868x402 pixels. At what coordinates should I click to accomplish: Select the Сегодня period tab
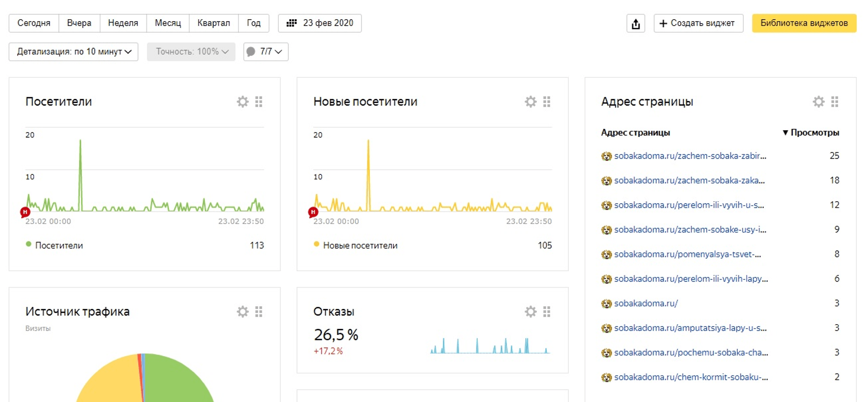coord(34,23)
